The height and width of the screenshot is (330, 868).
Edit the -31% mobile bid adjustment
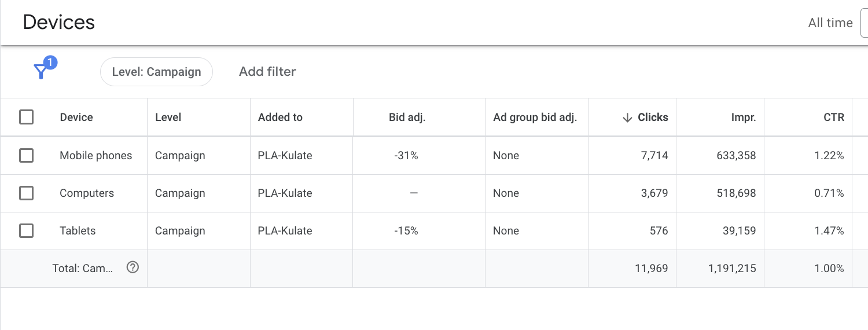406,155
